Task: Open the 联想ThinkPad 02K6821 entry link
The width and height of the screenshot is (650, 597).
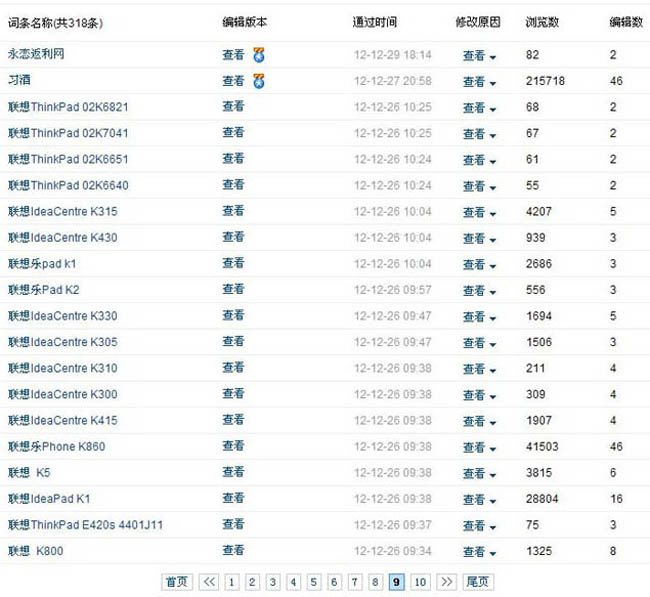Action: click(x=68, y=107)
